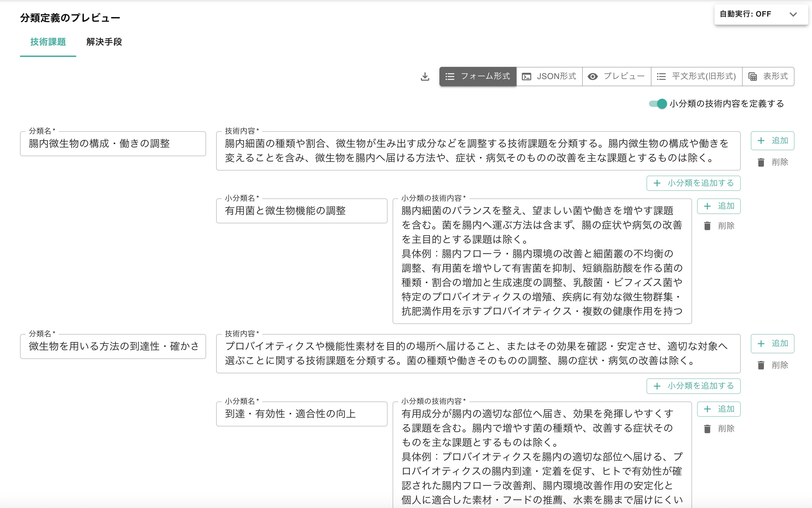The height and width of the screenshot is (508, 812).
Task: Click 追加 next to 微生物を用いる方法の到達性 category
Action: 772,344
